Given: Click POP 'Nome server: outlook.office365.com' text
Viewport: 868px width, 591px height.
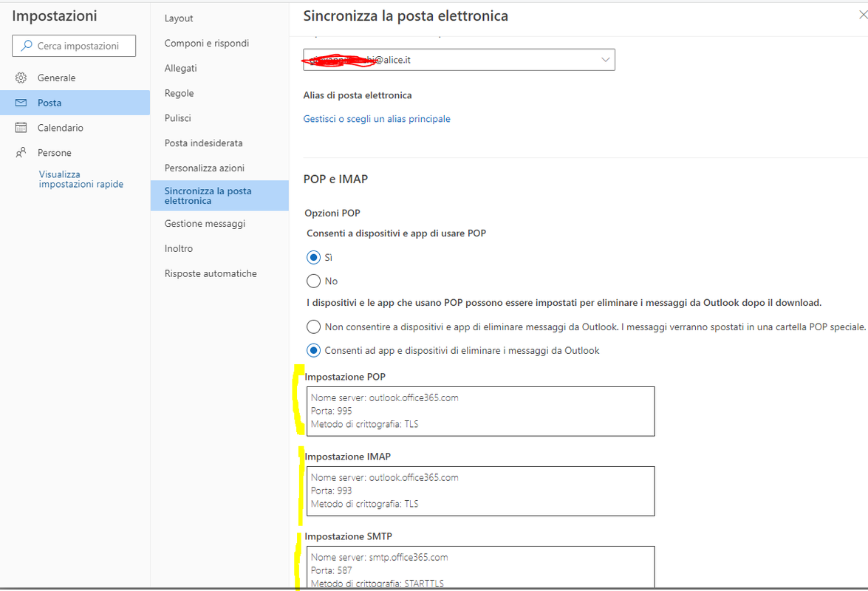Looking at the screenshot, I should 384,397.
